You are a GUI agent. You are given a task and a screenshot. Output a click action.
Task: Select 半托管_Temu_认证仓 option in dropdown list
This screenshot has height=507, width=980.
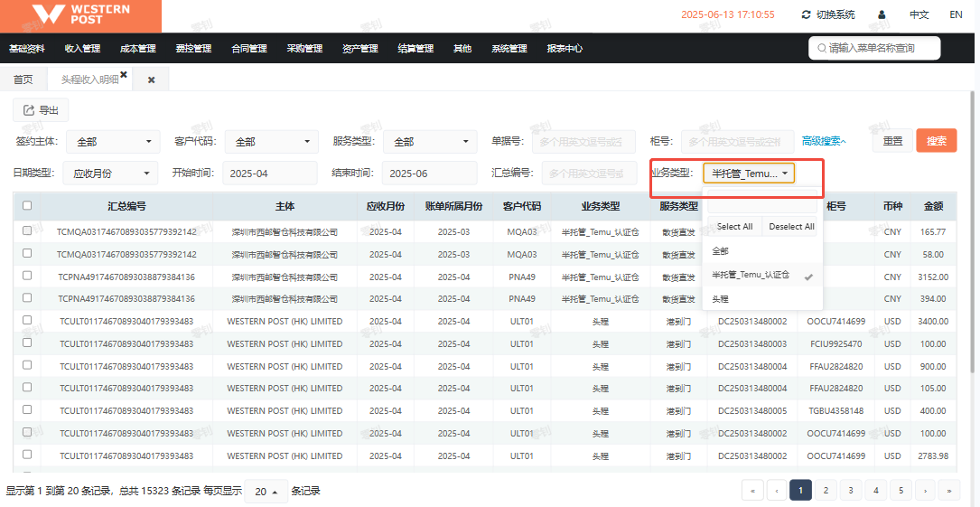pyautogui.click(x=762, y=275)
